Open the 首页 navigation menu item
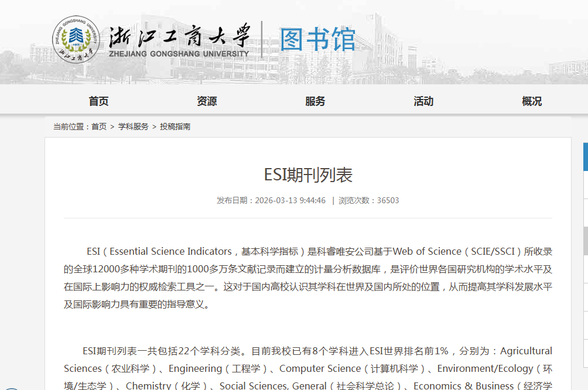 coord(98,101)
